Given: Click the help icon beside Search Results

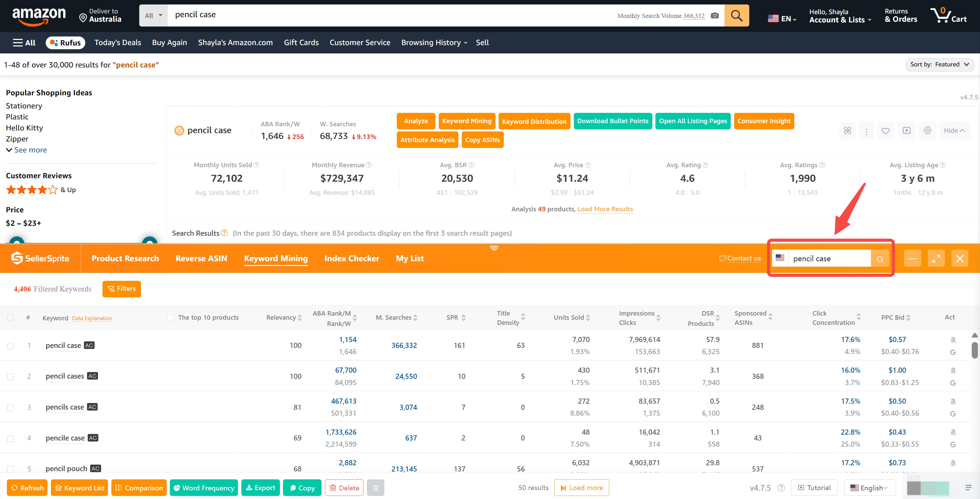Looking at the screenshot, I should tap(224, 233).
